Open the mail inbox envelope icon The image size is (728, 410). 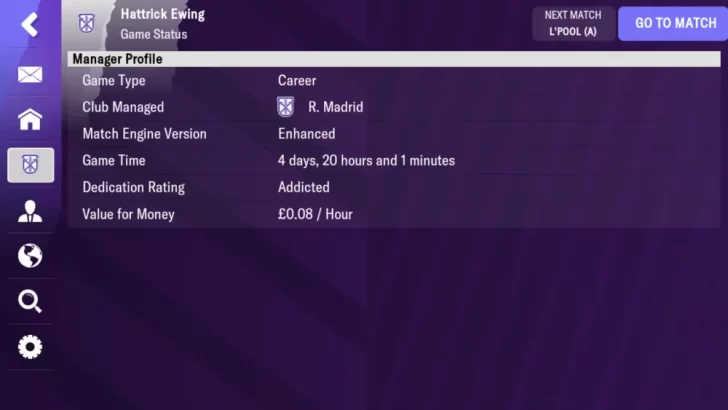tap(30, 74)
